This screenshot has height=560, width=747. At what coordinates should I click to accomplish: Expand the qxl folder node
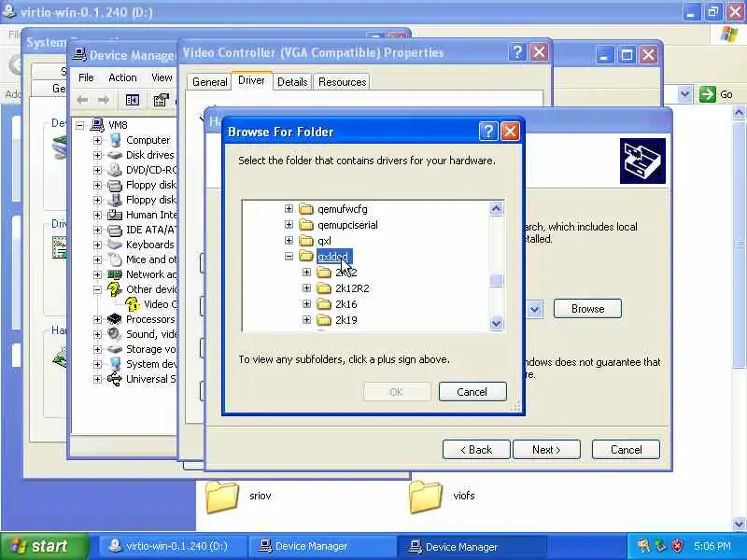click(x=289, y=241)
